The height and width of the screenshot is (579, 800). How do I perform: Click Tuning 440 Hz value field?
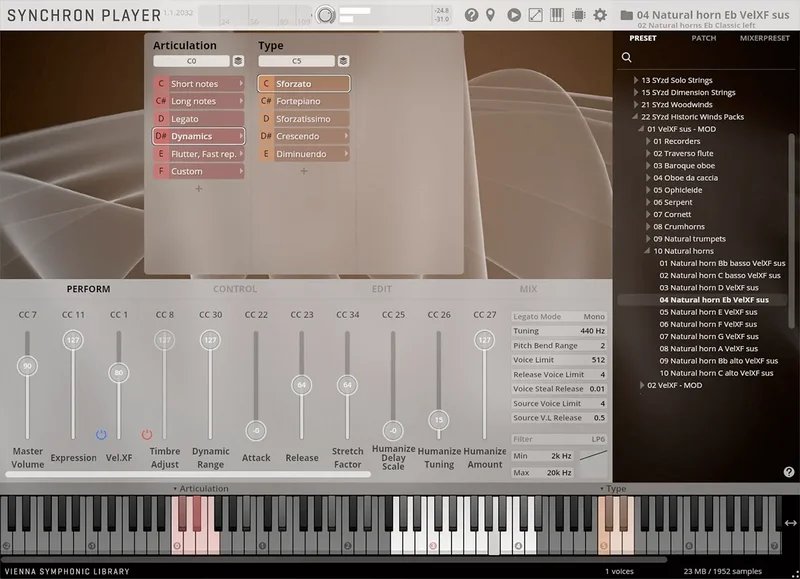[559, 331]
